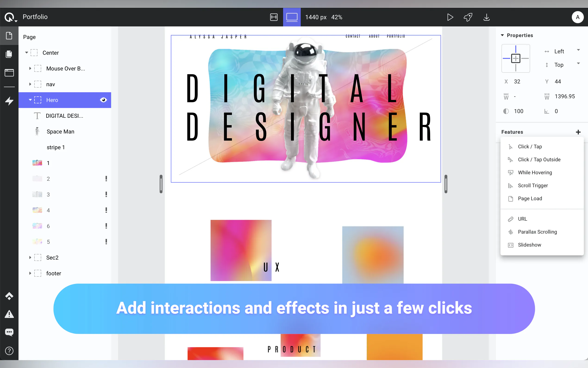Screen dimensions: 588x368
Task: Click the opacity value field 100
Action: [x=519, y=111]
